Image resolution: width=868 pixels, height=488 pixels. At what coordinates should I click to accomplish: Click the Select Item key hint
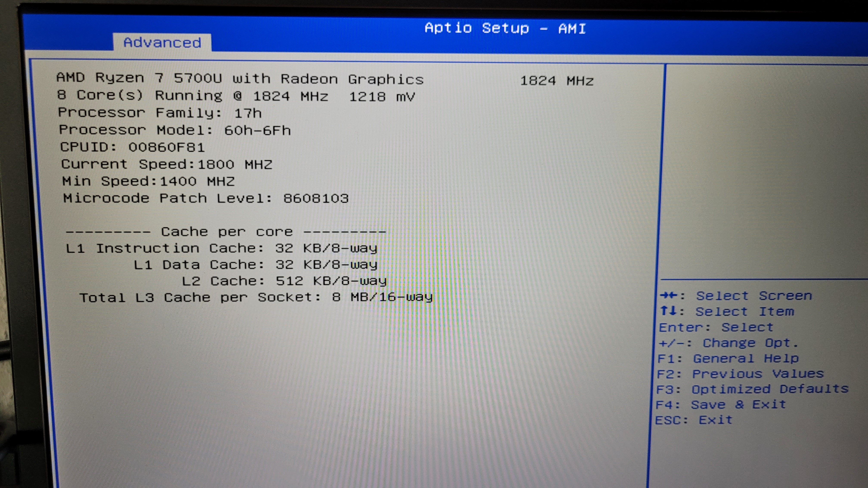(x=727, y=312)
